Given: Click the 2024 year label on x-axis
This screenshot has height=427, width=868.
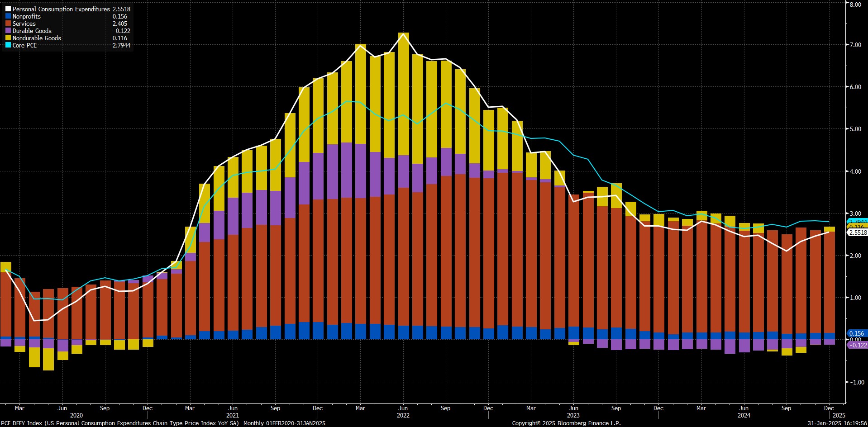Looking at the screenshot, I should 744,415.
